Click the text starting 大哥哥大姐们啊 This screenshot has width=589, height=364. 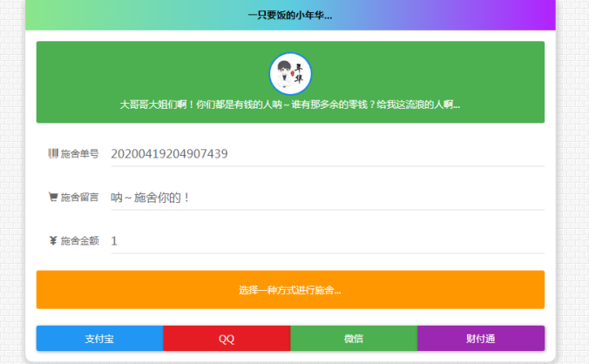click(290, 104)
